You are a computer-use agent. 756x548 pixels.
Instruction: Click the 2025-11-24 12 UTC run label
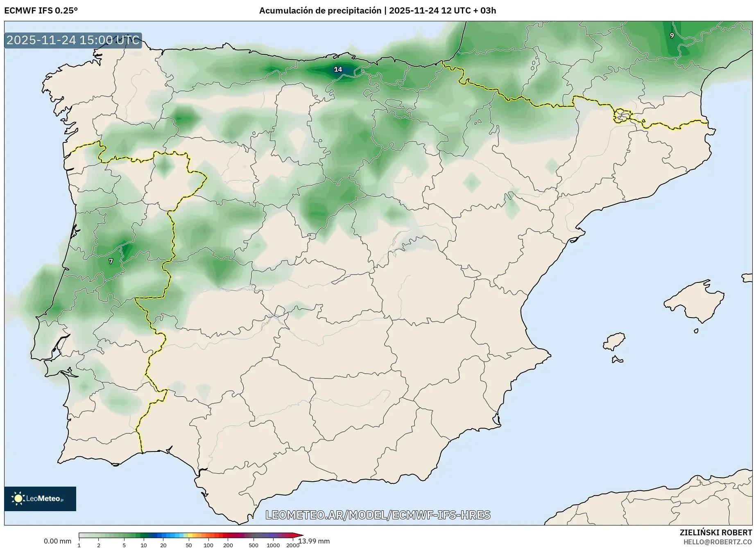[430, 11]
